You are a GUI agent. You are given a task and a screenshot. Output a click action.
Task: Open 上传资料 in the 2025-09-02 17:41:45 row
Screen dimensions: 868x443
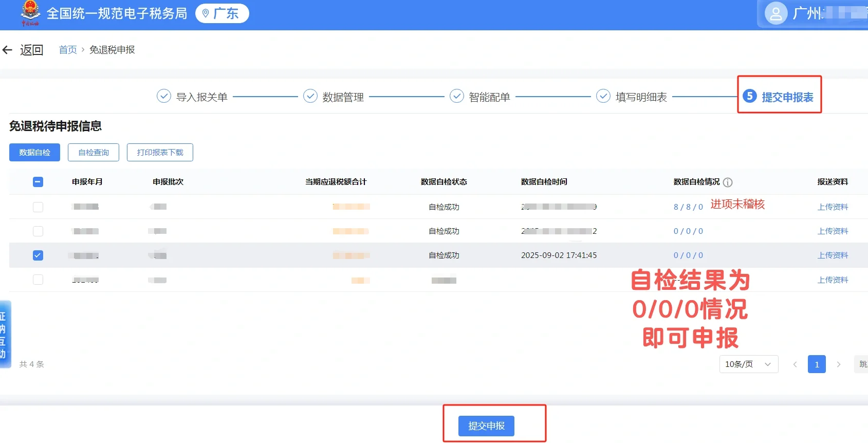[x=833, y=255]
